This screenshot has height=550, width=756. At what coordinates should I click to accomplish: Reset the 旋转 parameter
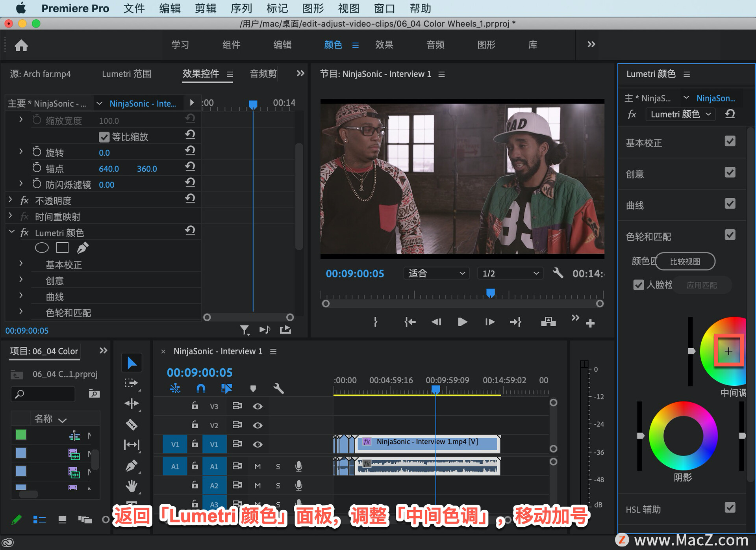tap(190, 151)
